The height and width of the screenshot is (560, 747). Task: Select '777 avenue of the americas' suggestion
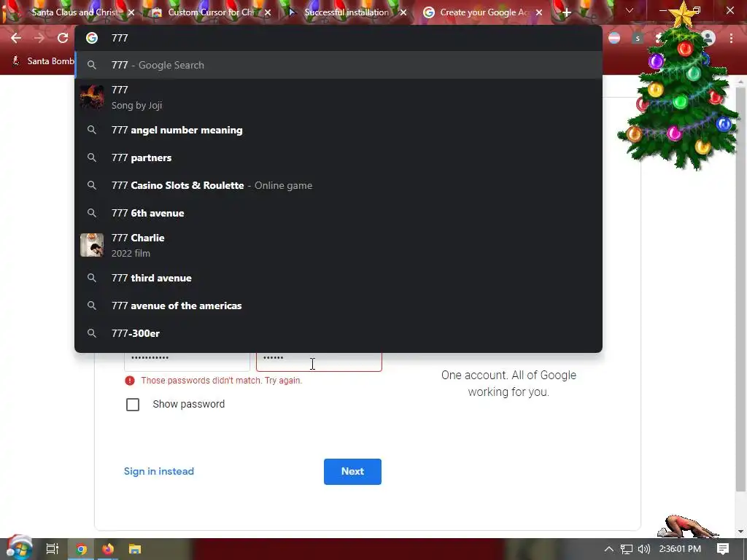pyautogui.click(x=338, y=306)
